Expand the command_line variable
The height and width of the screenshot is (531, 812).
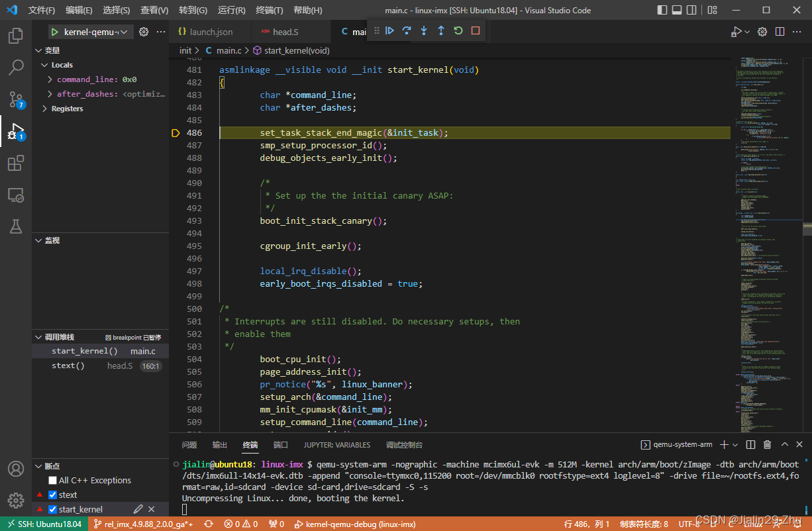point(50,79)
